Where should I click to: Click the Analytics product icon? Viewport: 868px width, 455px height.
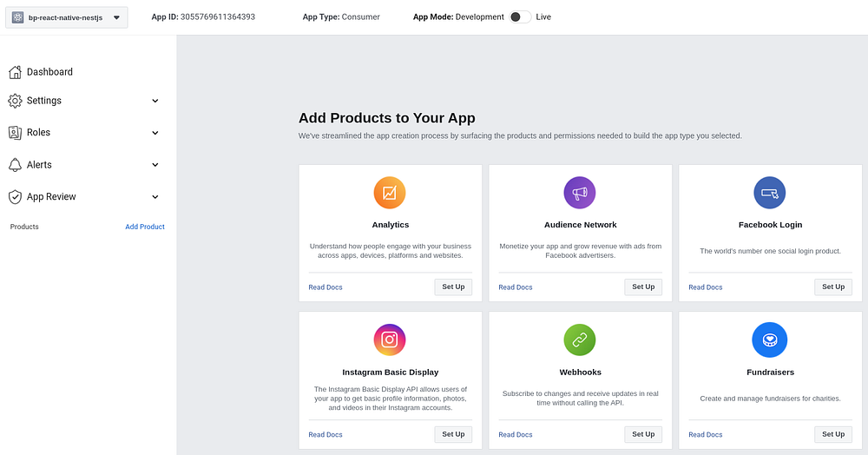pos(390,193)
